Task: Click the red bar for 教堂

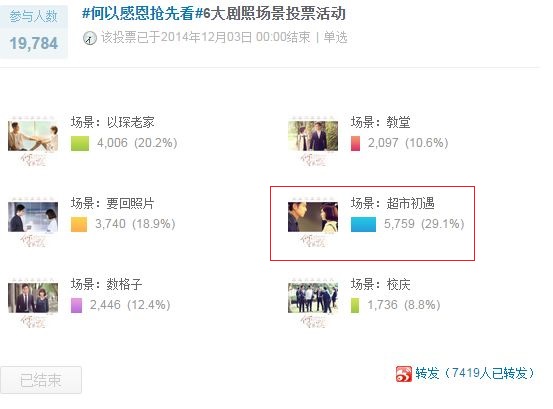Action: click(356, 144)
